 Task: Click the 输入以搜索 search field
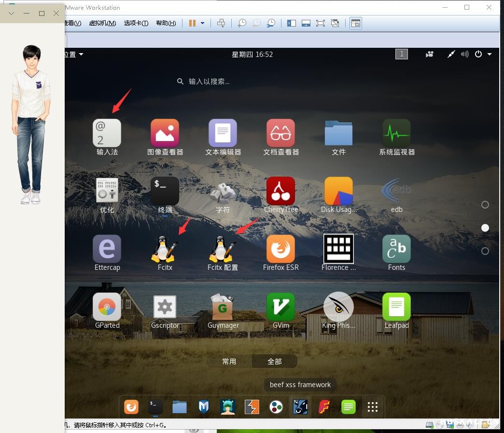[x=209, y=82]
